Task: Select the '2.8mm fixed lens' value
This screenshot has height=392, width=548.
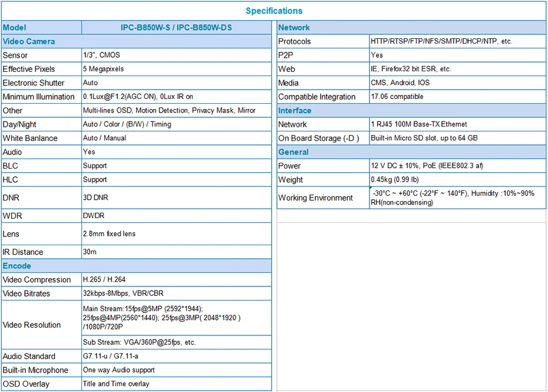Action: pos(109,233)
